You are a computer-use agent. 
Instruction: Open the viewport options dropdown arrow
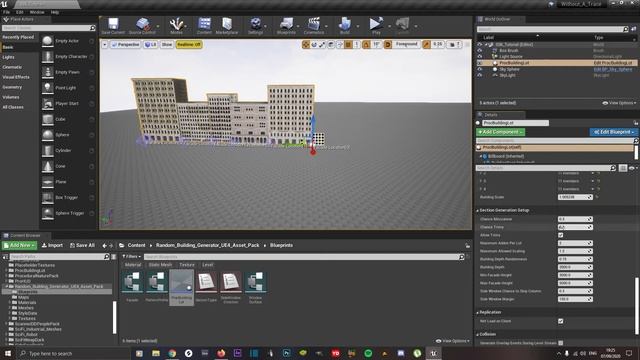(104, 44)
